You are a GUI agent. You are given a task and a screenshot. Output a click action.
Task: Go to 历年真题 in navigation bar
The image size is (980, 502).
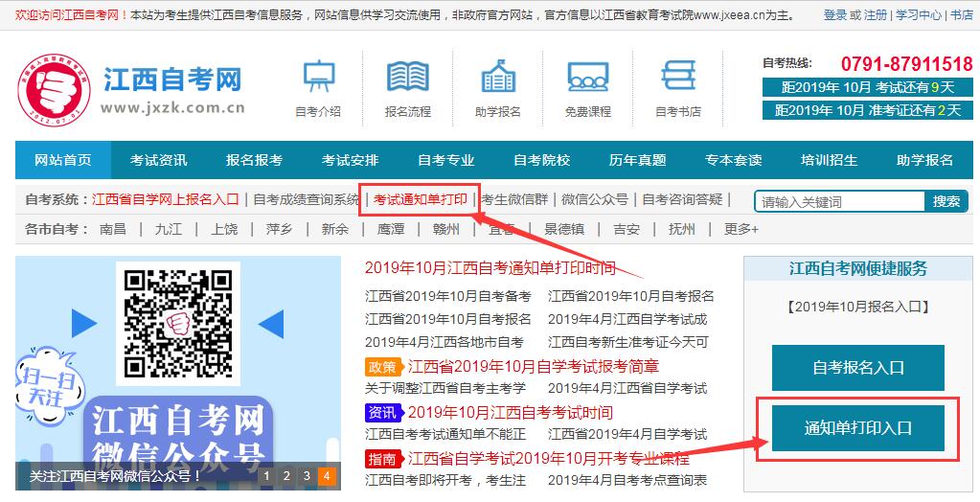click(x=637, y=160)
